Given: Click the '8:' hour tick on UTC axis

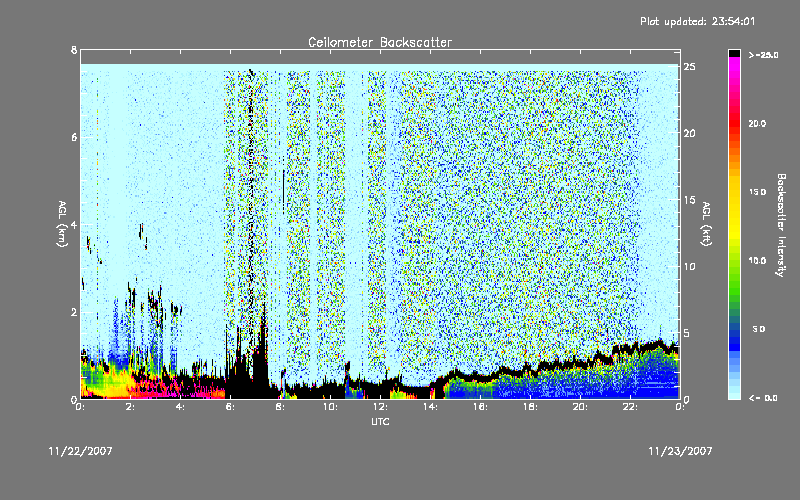Looking at the screenshot, I should (281, 407).
